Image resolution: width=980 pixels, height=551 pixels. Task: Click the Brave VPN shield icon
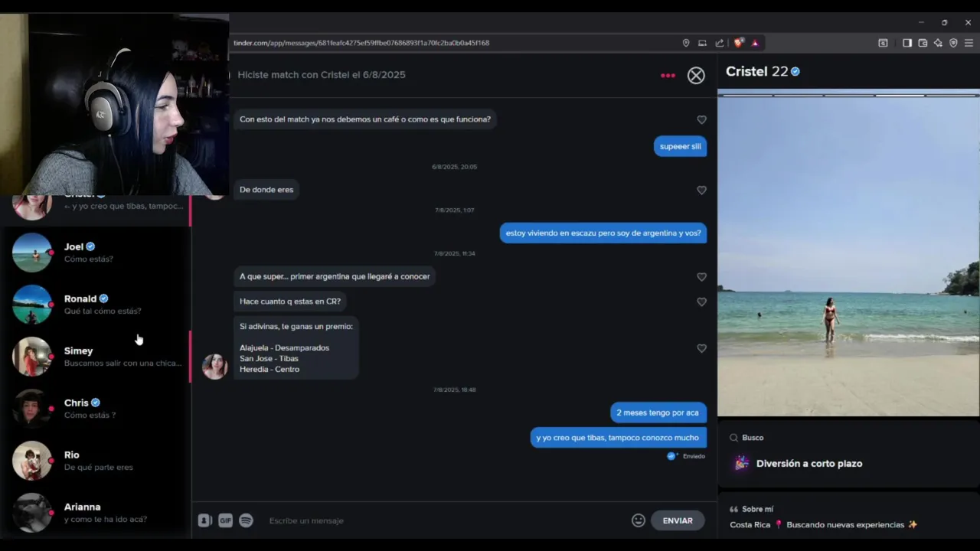pos(953,43)
